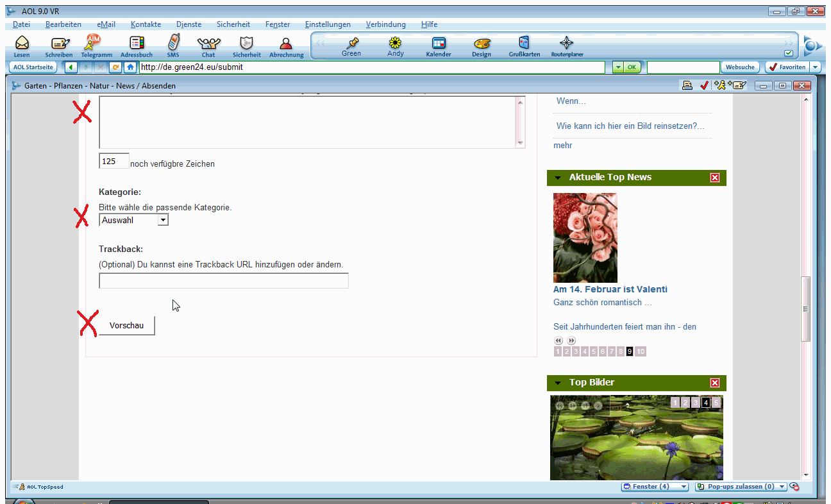Expand the Favoriten dropdown arrow
The width and height of the screenshot is (831, 504).
pyautogui.click(x=815, y=67)
